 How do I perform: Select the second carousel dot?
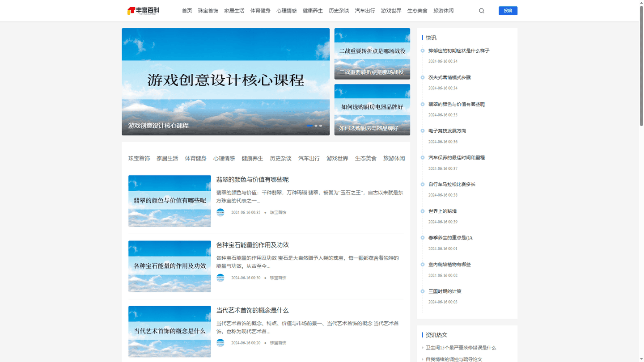316,126
